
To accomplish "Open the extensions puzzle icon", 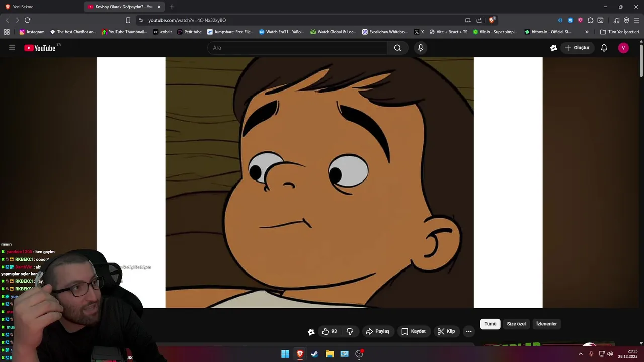I will tap(590, 20).
